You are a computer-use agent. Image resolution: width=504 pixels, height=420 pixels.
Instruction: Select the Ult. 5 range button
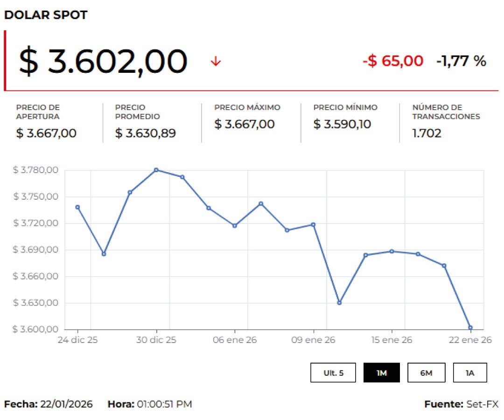tap(333, 373)
